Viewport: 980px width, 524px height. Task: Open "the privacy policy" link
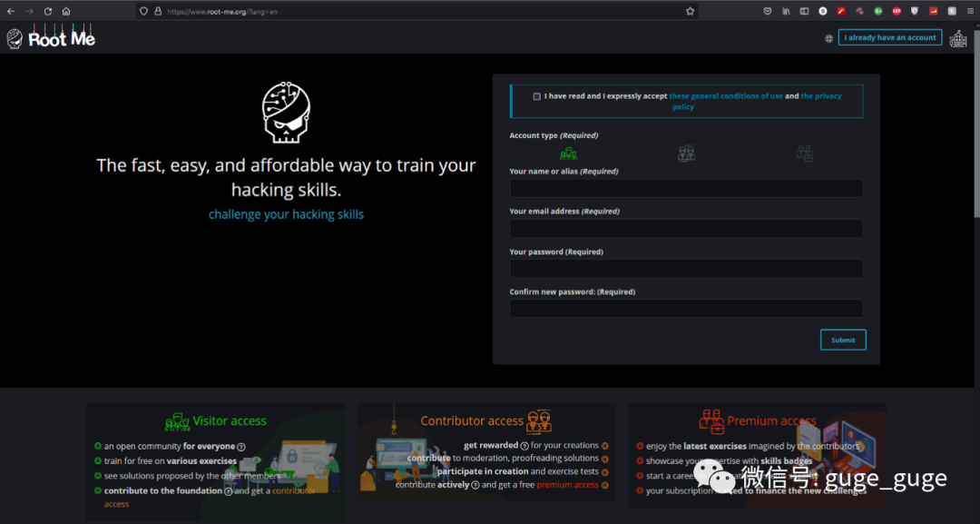pyautogui.click(x=820, y=95)
